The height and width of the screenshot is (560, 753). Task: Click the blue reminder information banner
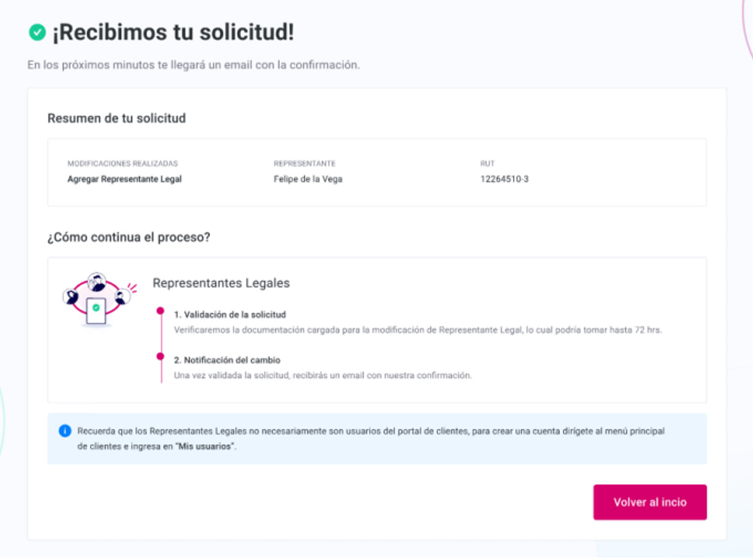pyautogui.click(x=377, y=439)
